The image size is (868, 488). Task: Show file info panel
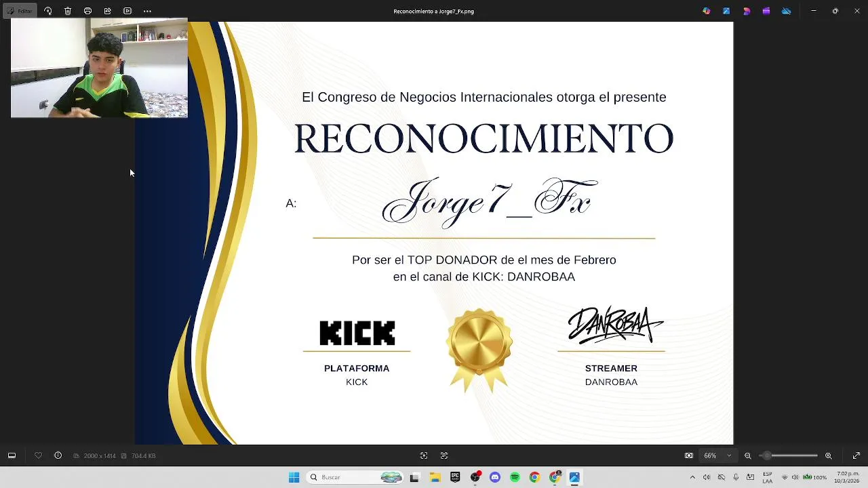click(58, 455)
